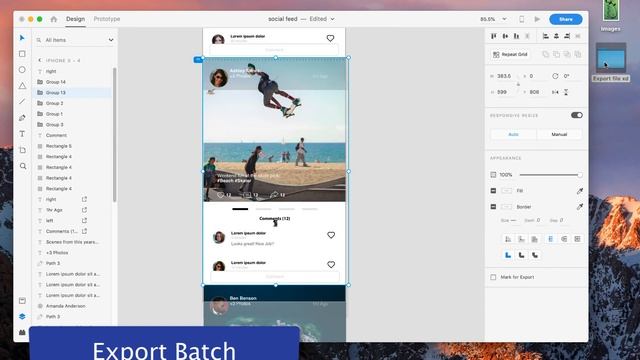Image resolution: width=640 pixels, height=360 pixels.
Task: Choose the round join corner icon
Action: (522, 255)
